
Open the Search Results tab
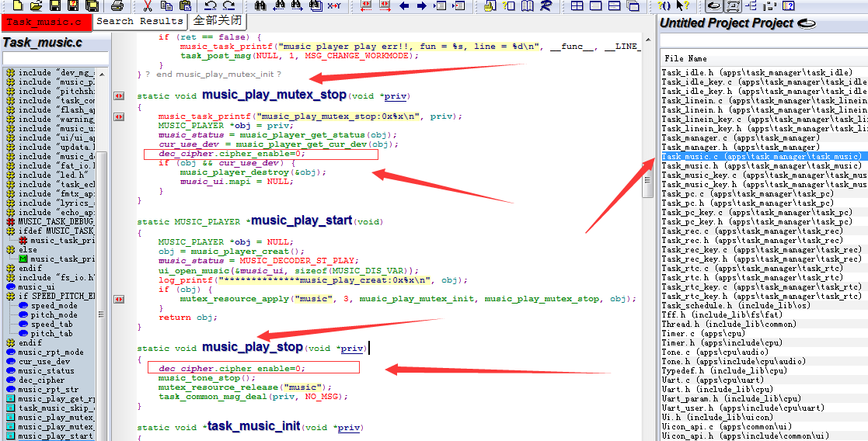[140, 21]
